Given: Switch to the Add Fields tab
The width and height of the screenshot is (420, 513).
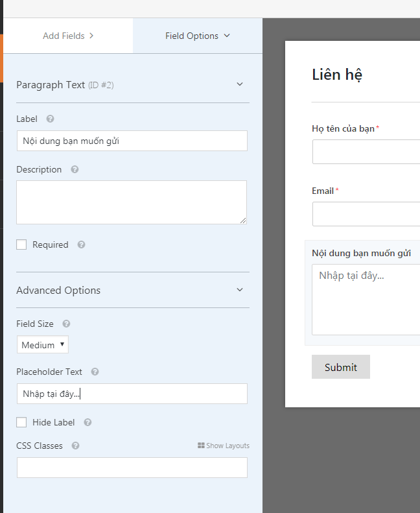Looking at the screenshot, I should click(68, 36).
